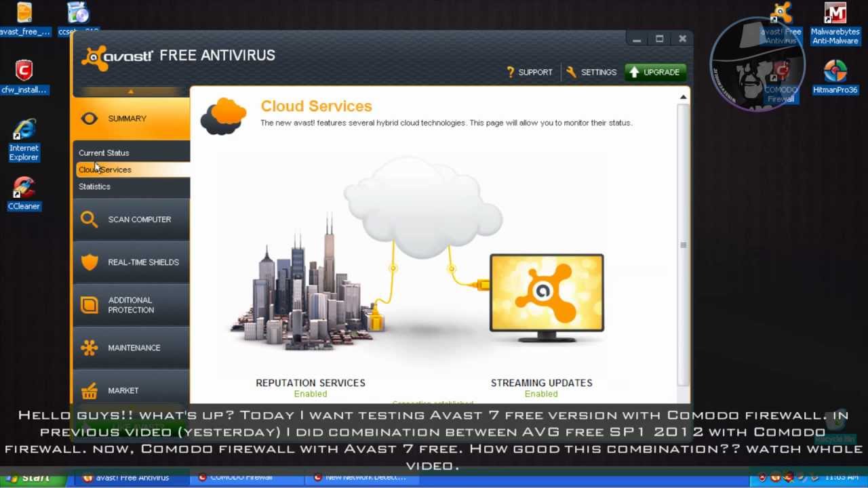Click the Settings wrench icon
This screenshot has height=488, width=868.
coord(571,72)
